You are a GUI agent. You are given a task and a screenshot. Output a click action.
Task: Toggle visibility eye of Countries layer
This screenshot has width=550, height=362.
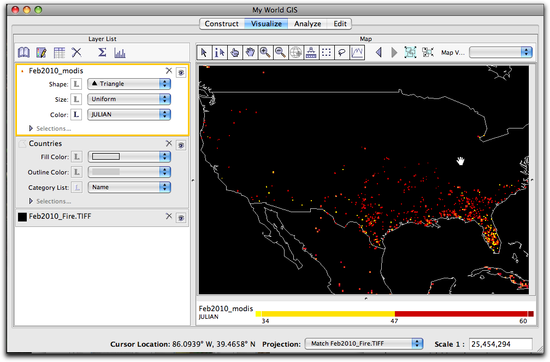click(x=181, y=145)
